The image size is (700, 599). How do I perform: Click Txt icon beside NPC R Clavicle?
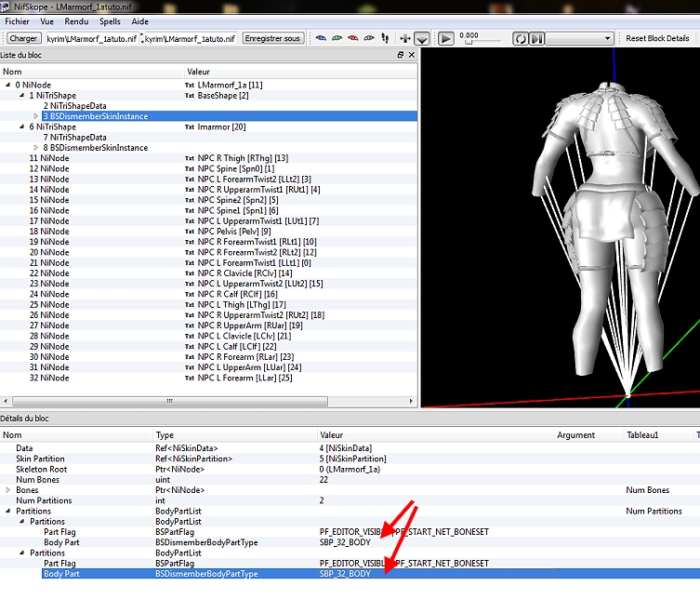(x=190, y=273)
